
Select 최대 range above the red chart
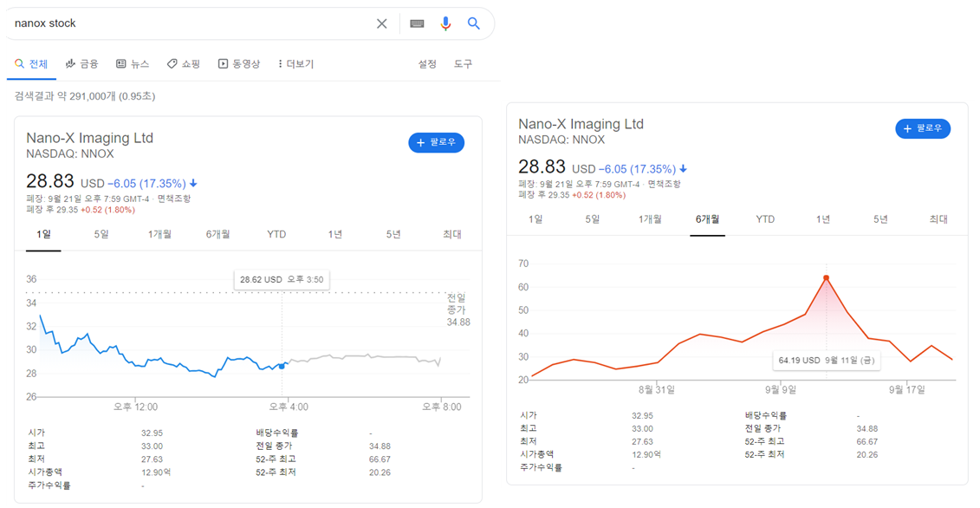click(x=938, y=219)
